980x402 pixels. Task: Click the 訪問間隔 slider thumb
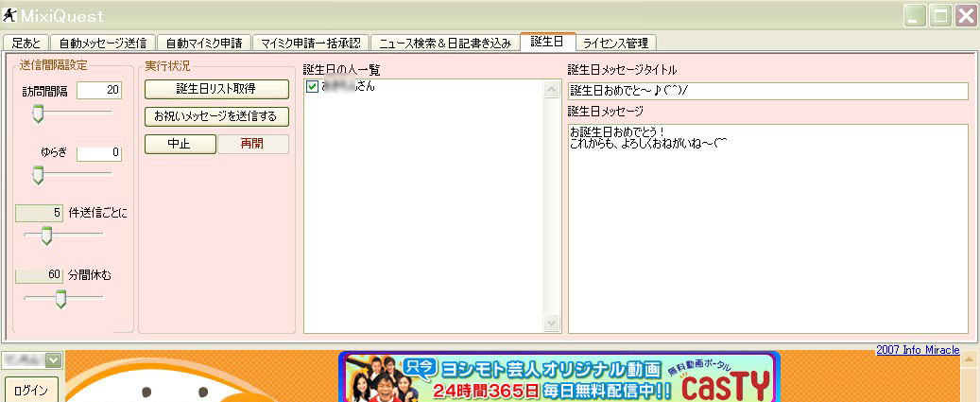38,114
